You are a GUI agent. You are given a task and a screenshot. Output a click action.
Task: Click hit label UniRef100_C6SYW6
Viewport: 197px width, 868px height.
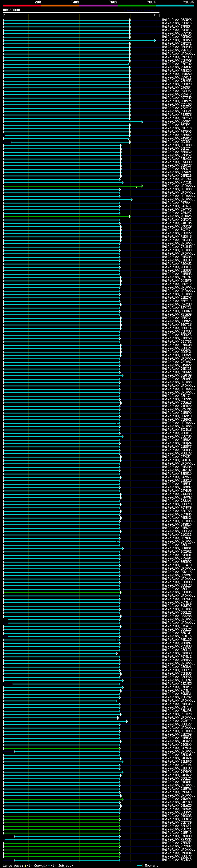tap(177, 33)
